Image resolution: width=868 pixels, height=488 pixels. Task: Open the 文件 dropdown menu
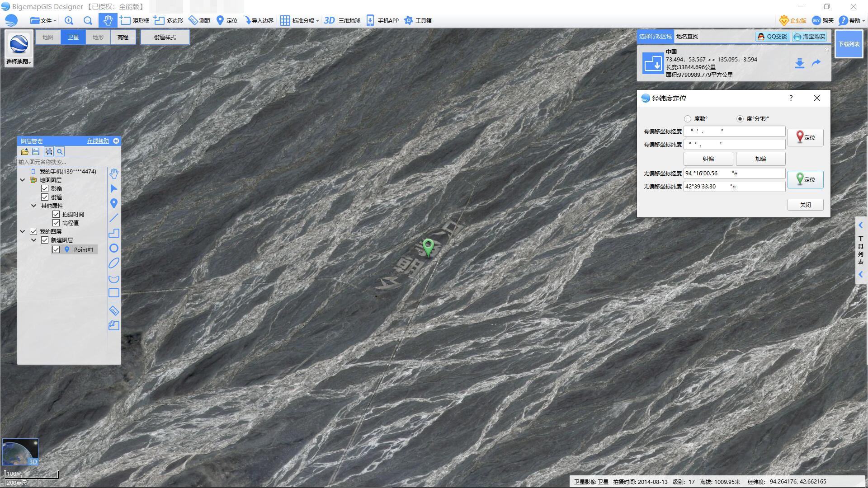pyautogui.click(x=43, y=20)
